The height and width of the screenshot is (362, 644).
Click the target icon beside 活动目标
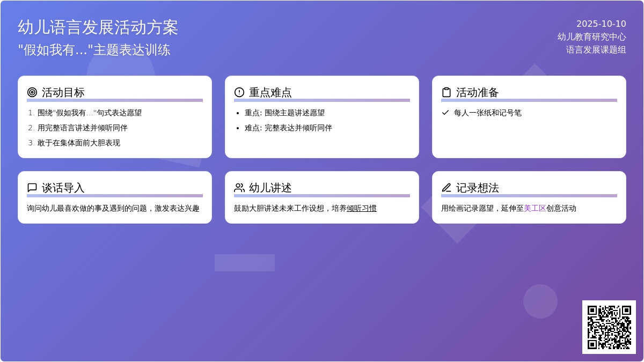(32, 92)
